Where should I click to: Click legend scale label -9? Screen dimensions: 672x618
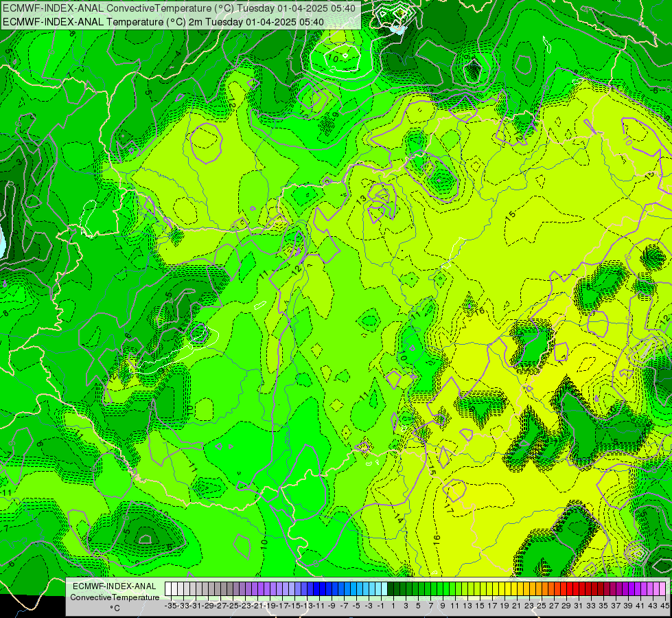(332, 606)
